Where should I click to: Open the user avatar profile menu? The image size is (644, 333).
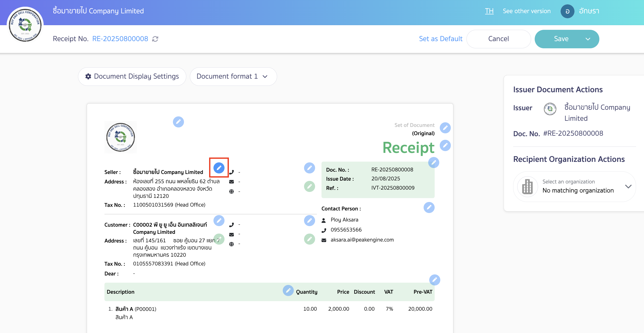coord(567,11)
